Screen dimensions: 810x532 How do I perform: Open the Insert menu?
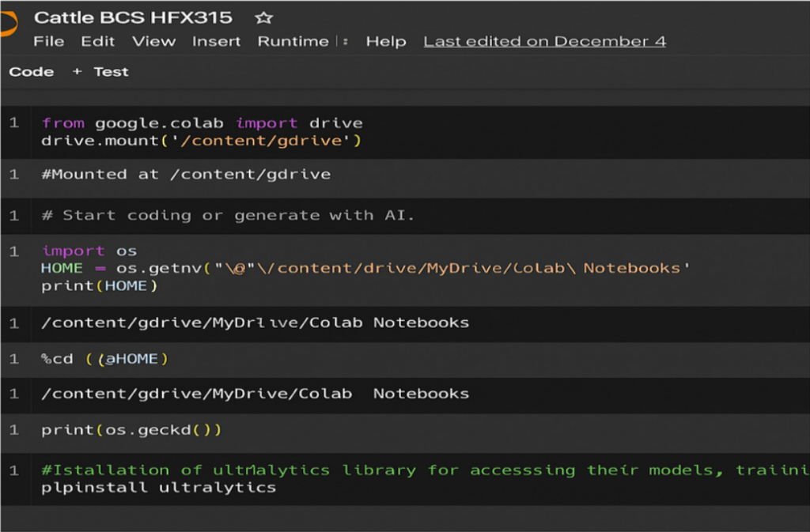tap(216, 42)
